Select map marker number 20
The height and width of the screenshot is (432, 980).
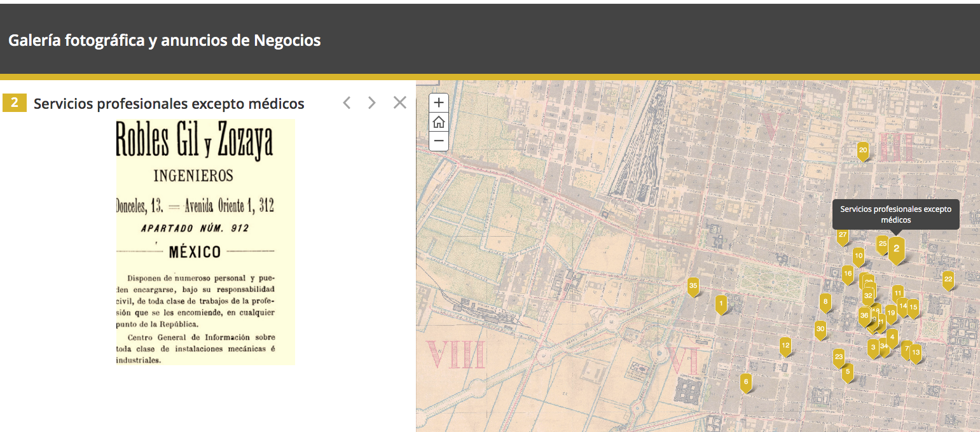coord(863,151)
